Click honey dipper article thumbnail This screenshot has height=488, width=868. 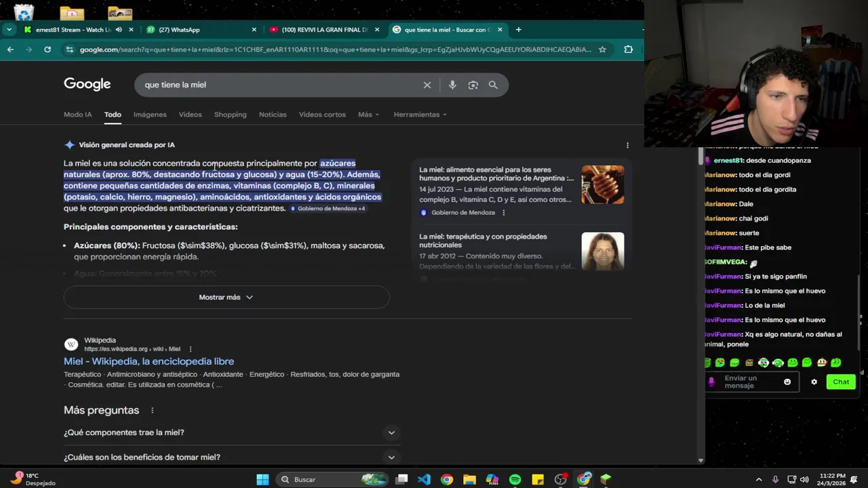603,184
